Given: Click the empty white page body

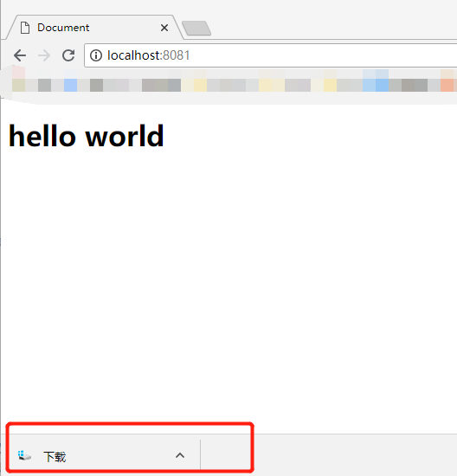Looking at the screenshot, I should 228,273.
